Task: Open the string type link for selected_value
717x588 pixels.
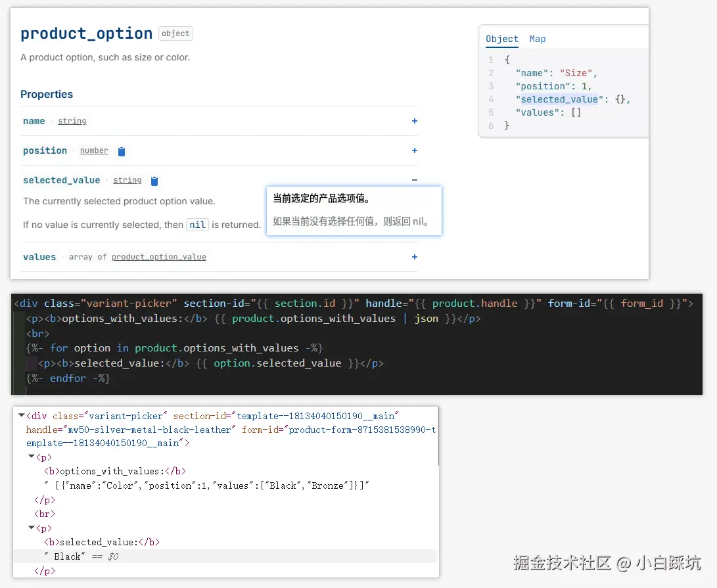Action: [127, 180]
